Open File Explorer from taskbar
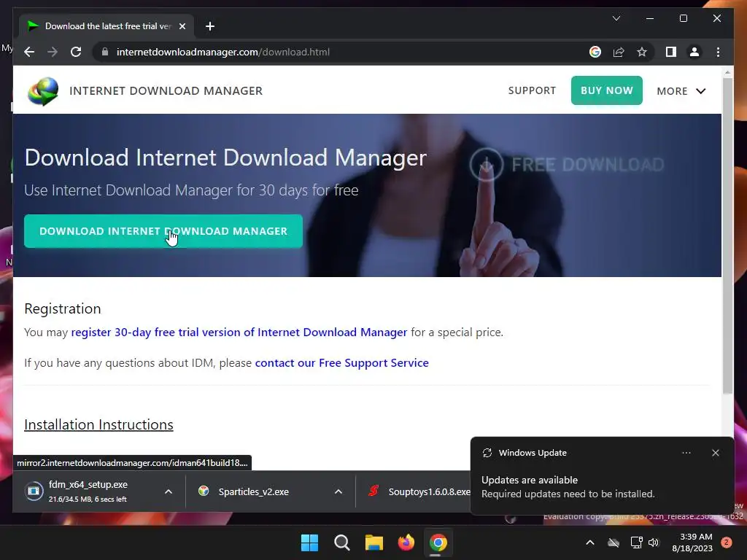Image resolution: width=747 pixels, height=560 pixels. 374,542
